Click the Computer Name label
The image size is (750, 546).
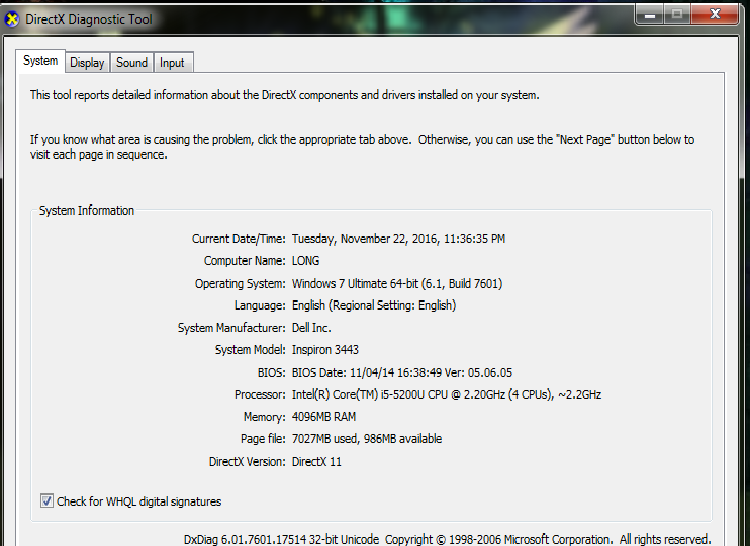(245, 261)
